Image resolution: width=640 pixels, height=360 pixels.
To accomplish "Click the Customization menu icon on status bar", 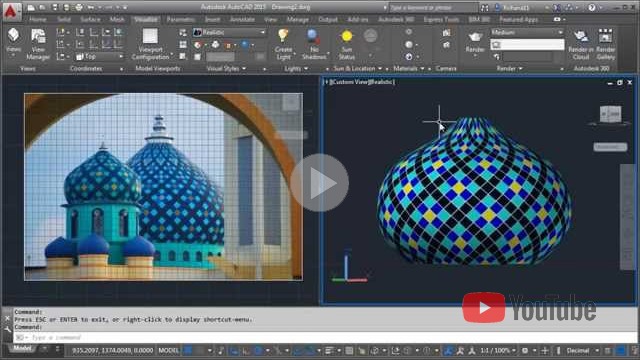I will (x=634, y=350).
